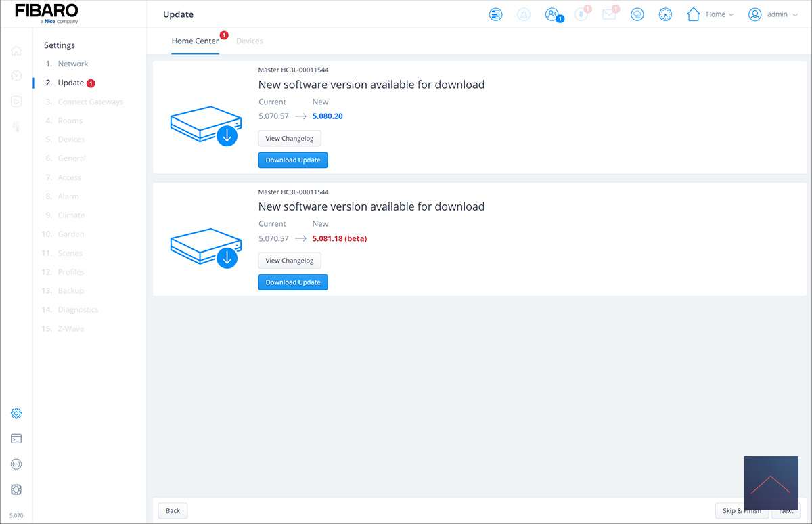Select the Update settings step
Screen dimensions: 812x524
pyautogui.click(x=70, y=83)
